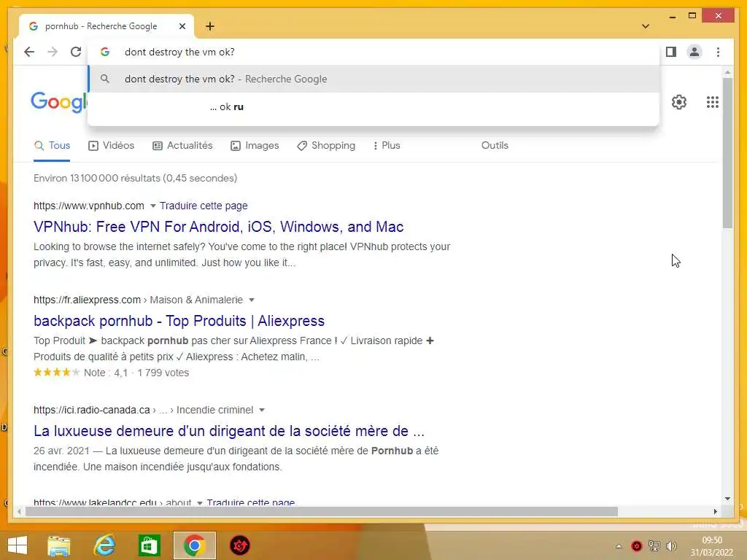747x560 pixels.
Task: Close the Recherche Google tab
Action: (x=182, y=26)
